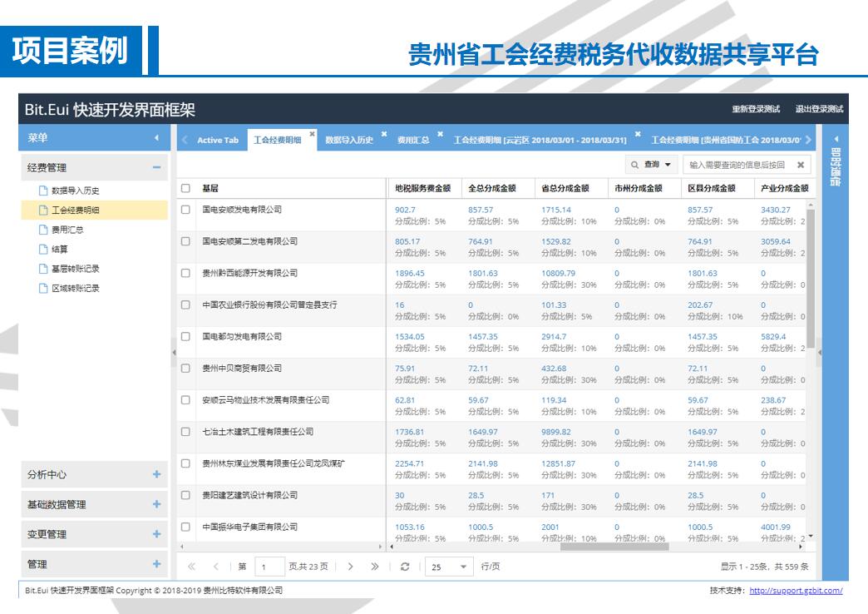Tick the 贵州中贝商贸有限公司 checkbox
868x614 pixels.
tap(186, 368)
